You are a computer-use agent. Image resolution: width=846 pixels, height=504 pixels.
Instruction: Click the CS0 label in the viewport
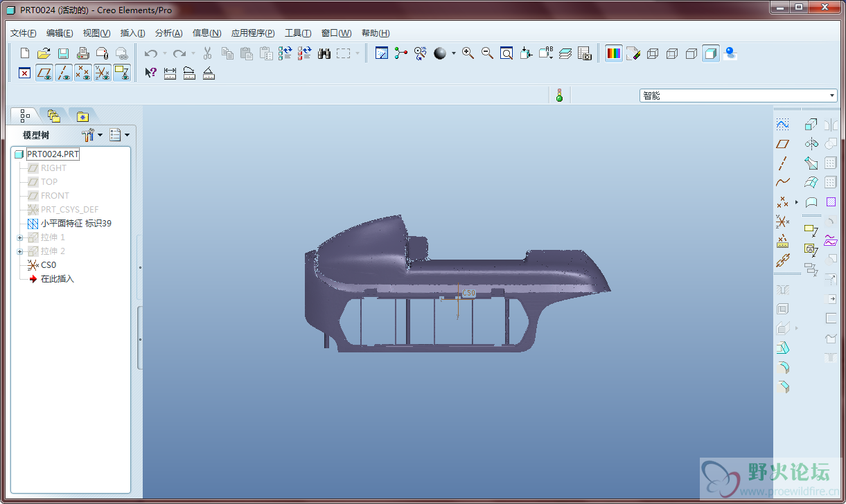(x=469, y=293)
